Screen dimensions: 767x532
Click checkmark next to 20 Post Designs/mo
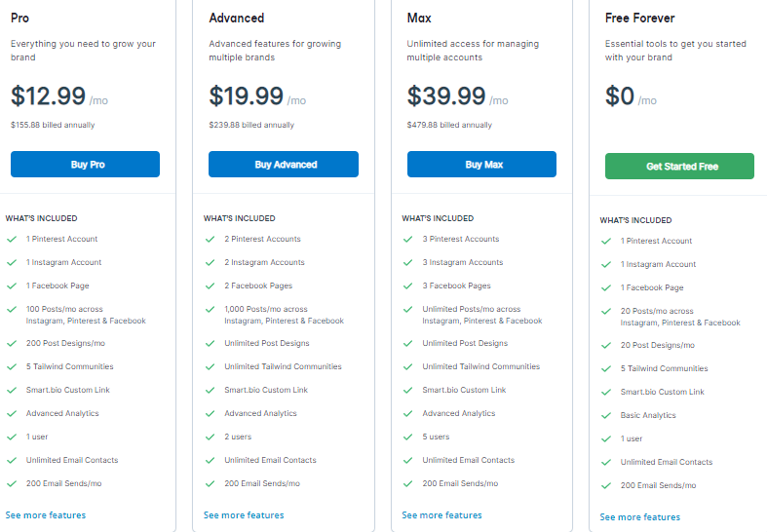(606, 345)
